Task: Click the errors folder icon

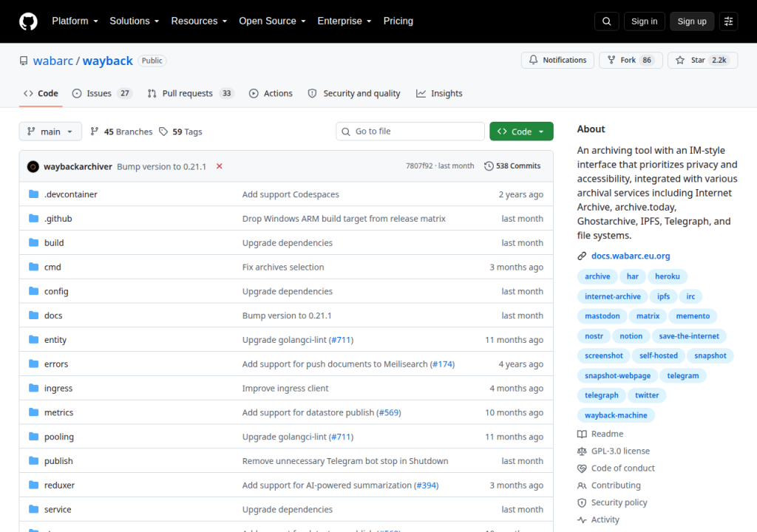Action: point(33,364)
